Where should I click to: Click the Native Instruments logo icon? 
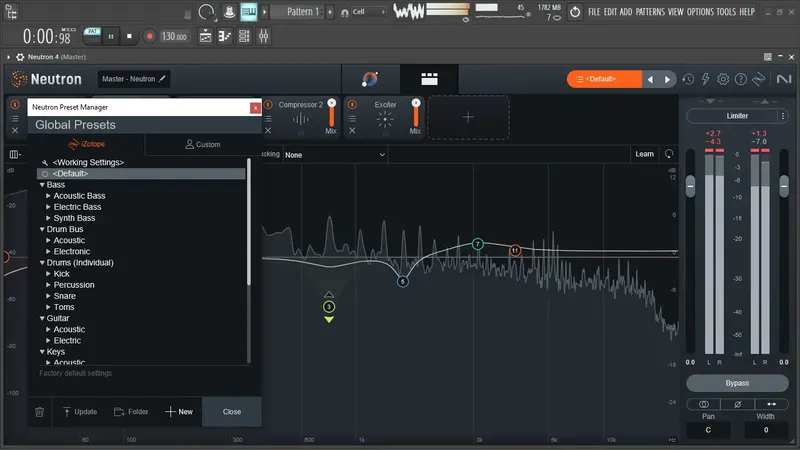click(x=784, y=79)
